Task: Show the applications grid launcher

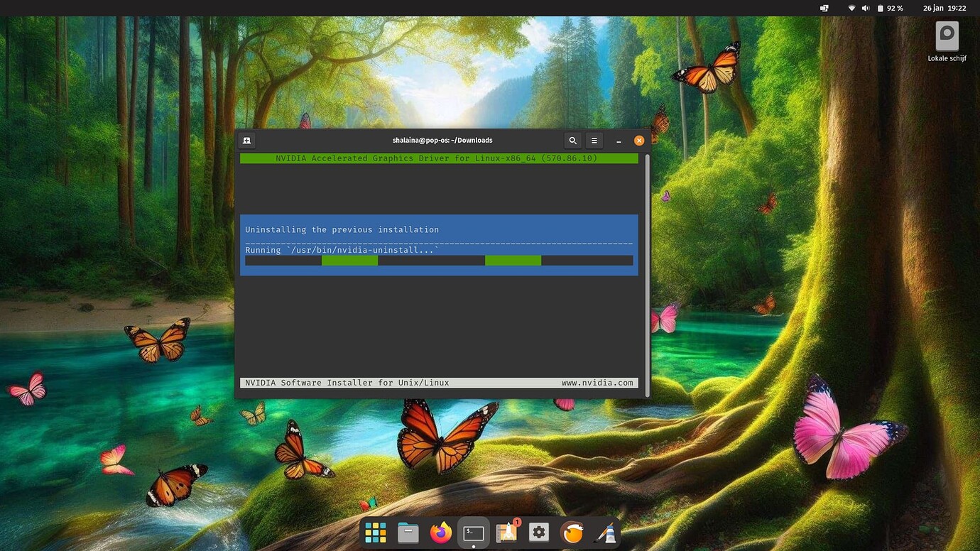Action: point(375,532)
